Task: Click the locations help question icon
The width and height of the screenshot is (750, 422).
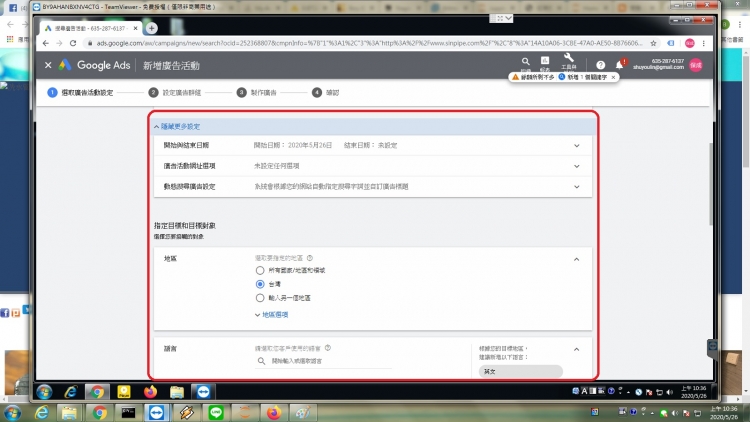Action: pos(310,258)
